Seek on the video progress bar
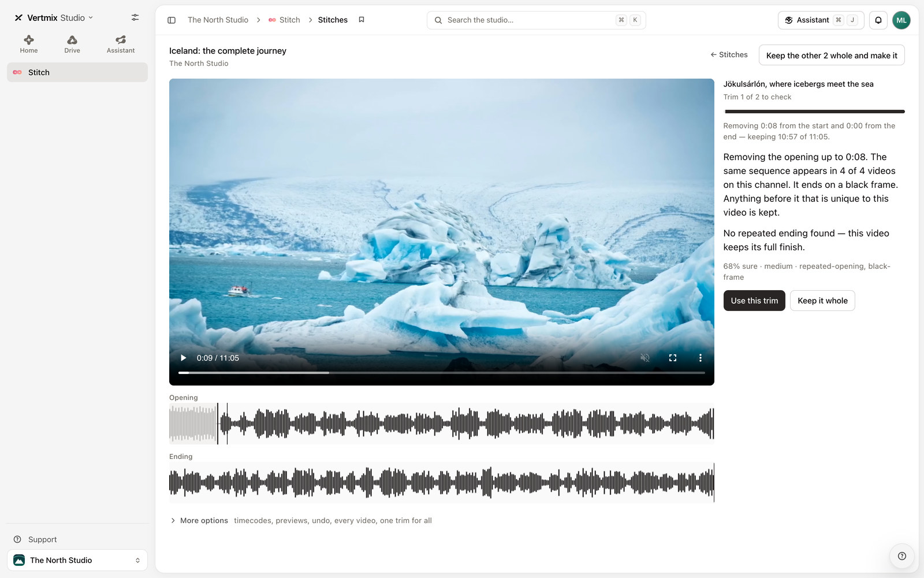Image resolution: width=924 pixels, height=578 pixels. [442, 373]
